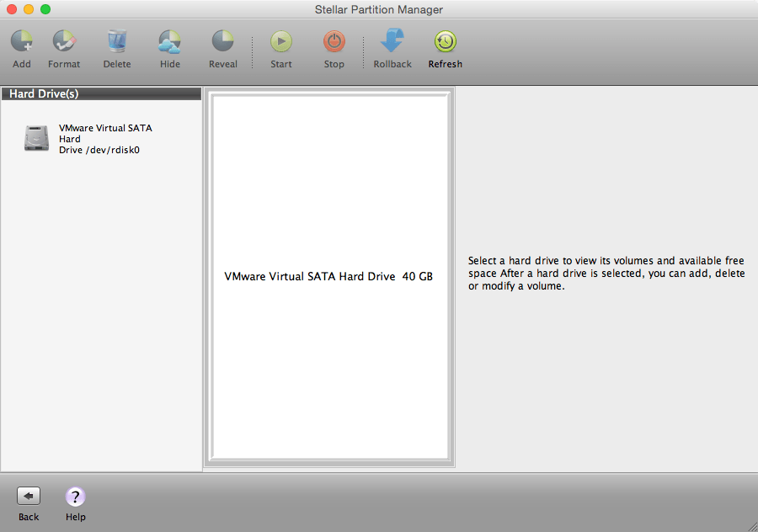The width and height of the screenshot is (758, 532).
Task: Select VMware Virtual SATA Hard Drive /dev/rdisk0 entry
Action: pyautogui.click(x=105, y=139)
